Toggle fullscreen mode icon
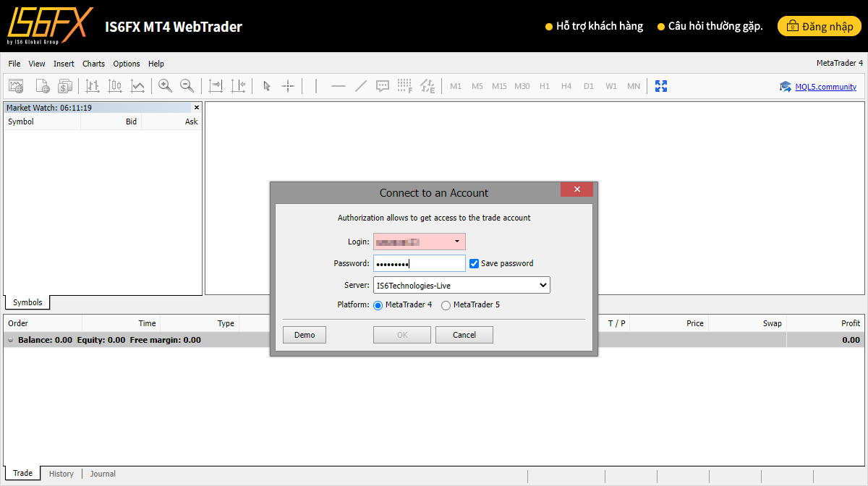Viewport: 868px width, 486px height. click(661, 86)
